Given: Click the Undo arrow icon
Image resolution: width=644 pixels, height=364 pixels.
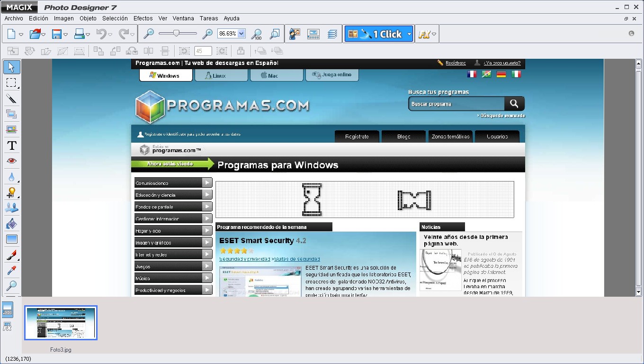Looking at the screenshot, I should pyautogui.click(x=101, y=34).
